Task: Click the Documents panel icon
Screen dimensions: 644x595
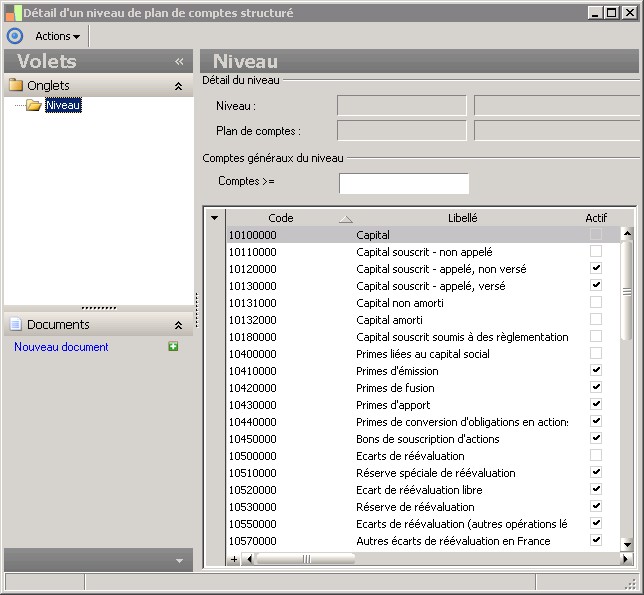Action: [x=16, y=325]
